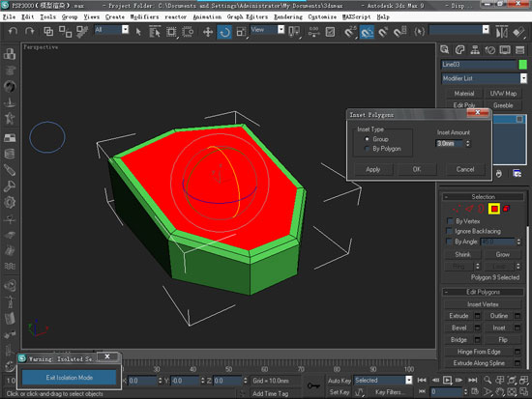Open the Utilities panel tab icon
The image size is (532, 399).
[x=519, y=50]
